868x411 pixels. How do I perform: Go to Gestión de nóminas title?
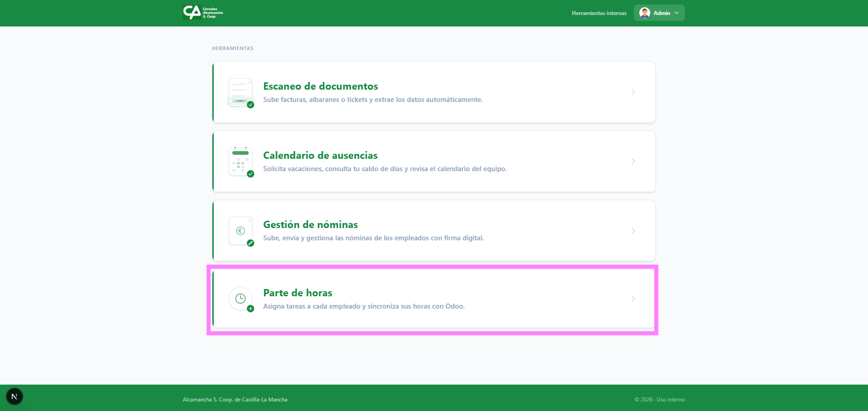(x=310, y=225)
